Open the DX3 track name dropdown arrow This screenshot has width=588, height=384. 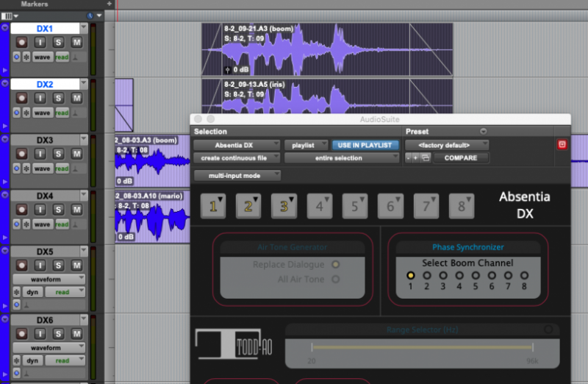pos(84,140)
